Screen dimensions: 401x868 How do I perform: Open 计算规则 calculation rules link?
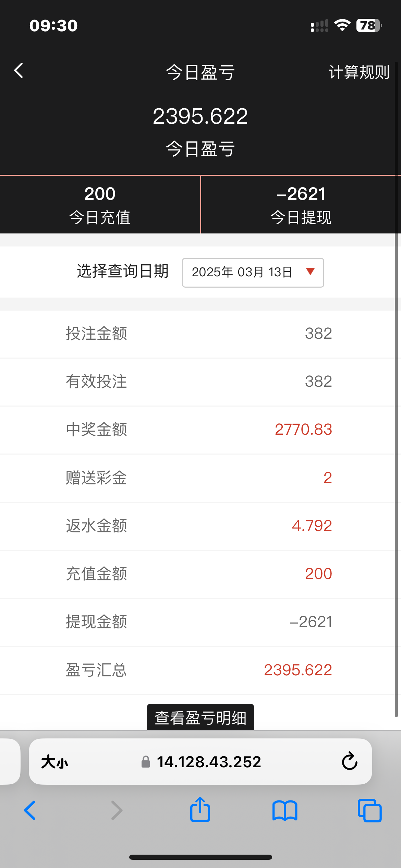click(359, 72)
